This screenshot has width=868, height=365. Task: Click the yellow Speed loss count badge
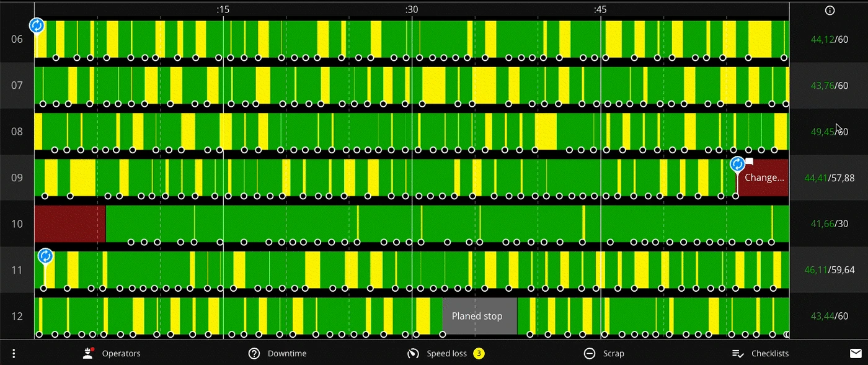pyautogui.click(x=479, y=353)
